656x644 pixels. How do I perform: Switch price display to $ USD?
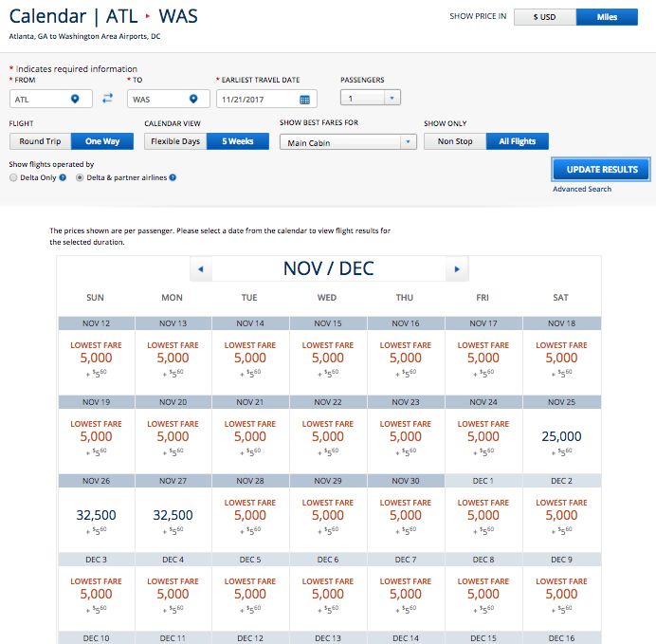click(545, 17)
